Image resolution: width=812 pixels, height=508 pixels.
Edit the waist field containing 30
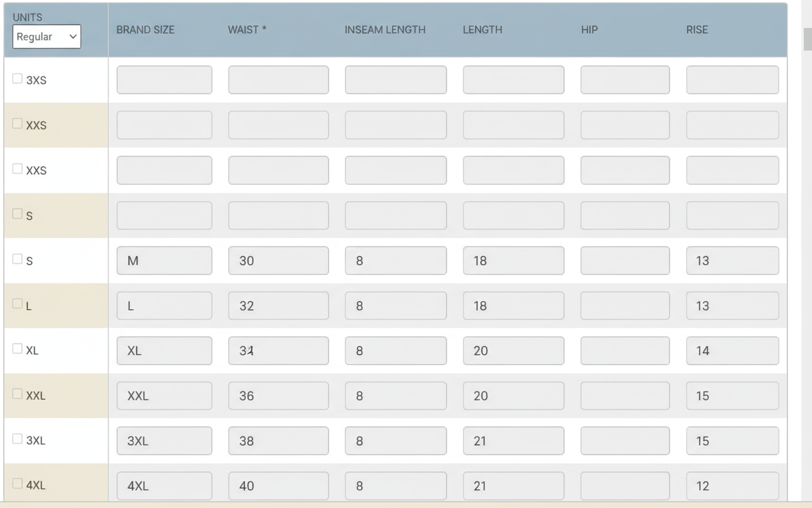click(x=278, y=260)
